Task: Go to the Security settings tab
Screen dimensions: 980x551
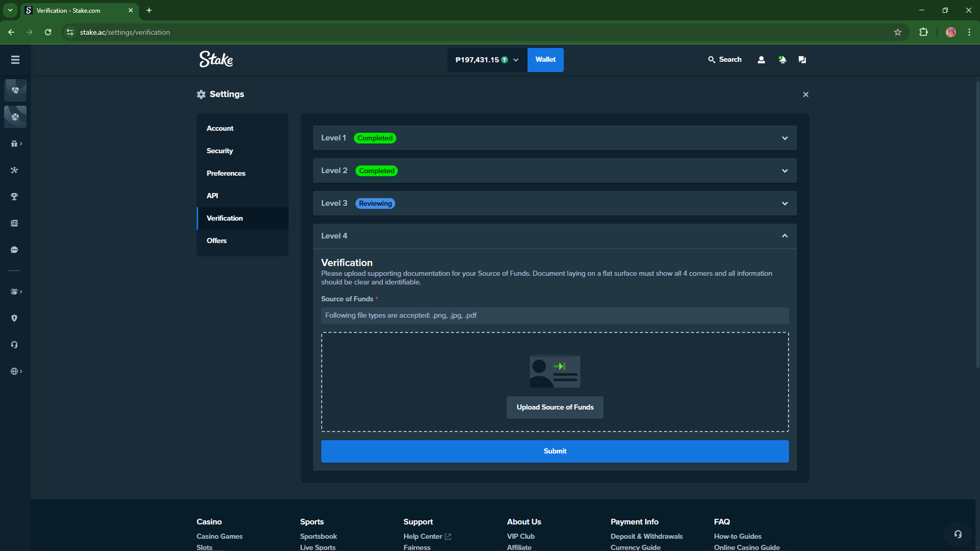Action: [x=220, y=151]
